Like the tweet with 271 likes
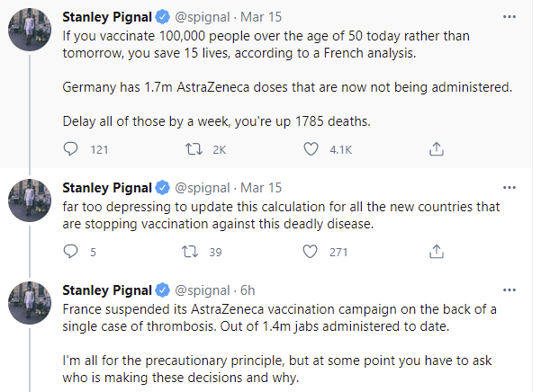Screen dimensions: 541x392 click(314, 252)
